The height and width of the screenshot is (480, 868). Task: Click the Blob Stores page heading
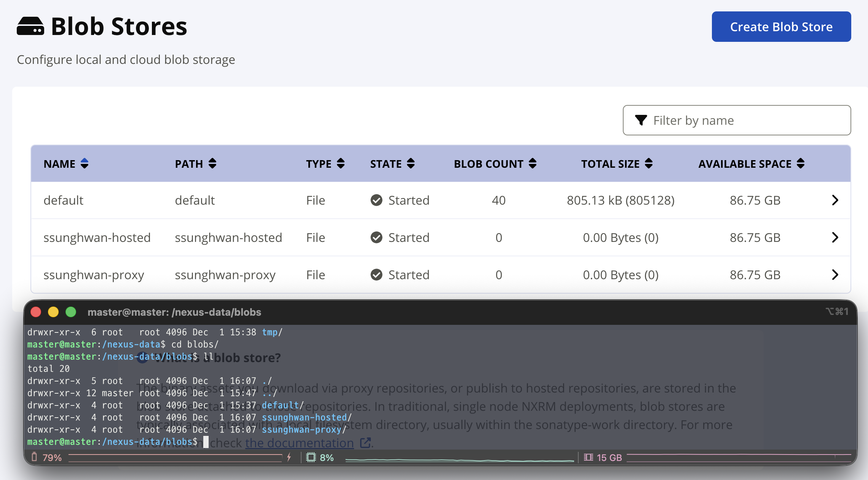click(x=119, y=26)
